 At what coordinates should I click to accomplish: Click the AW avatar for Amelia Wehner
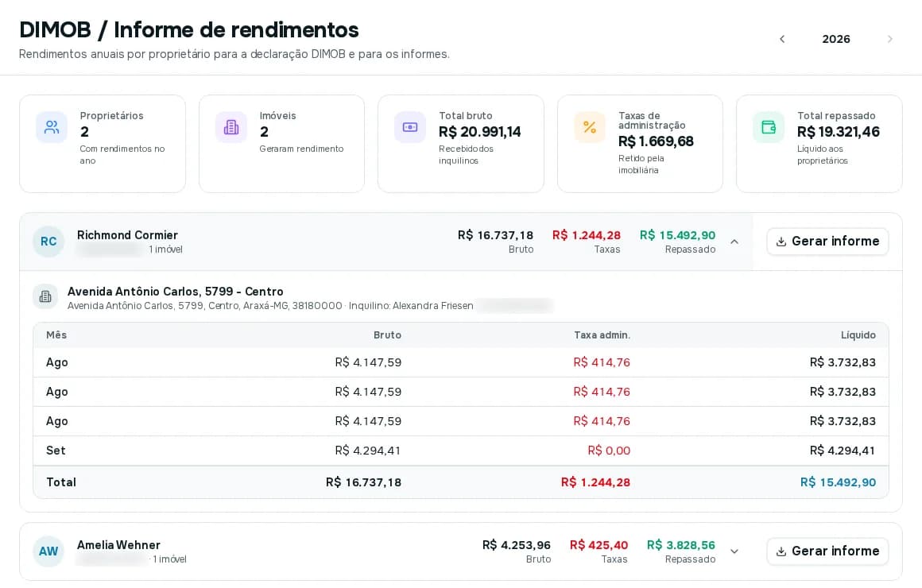tap(48, 551)
